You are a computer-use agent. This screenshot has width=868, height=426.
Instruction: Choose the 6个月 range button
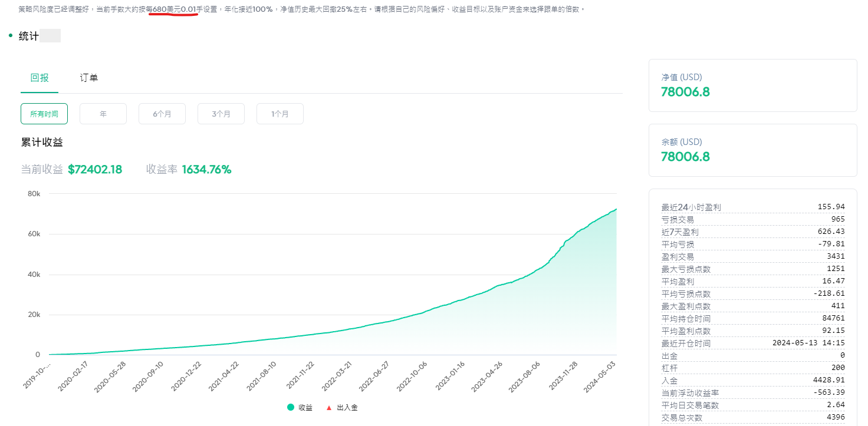coord(162,114)
